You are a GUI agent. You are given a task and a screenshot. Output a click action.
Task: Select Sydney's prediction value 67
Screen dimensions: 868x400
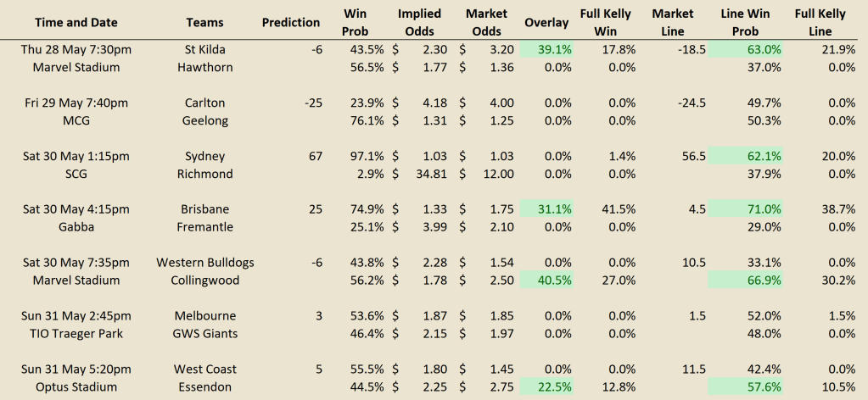316,156
